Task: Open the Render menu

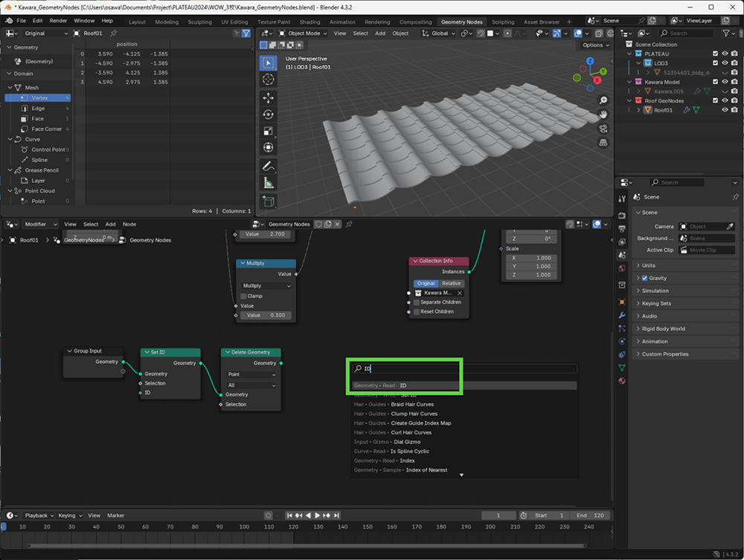Action: [x=58, y=21]
